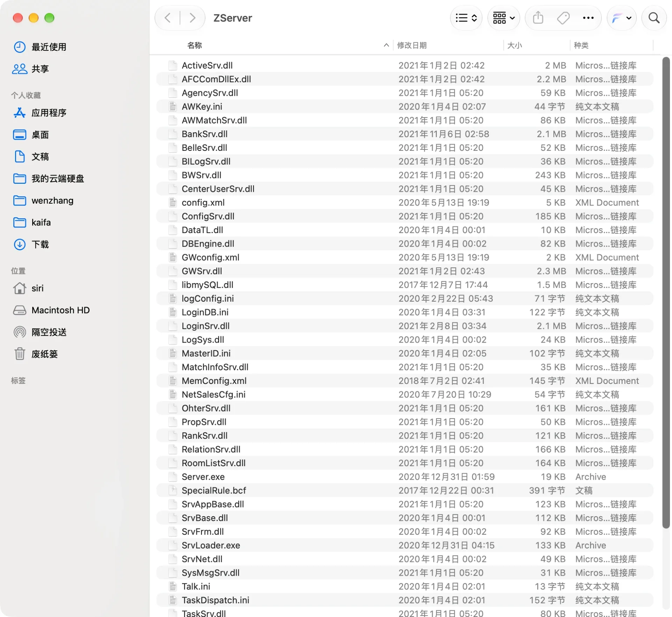
Task: Select the file AWKey.ini
Action: 405,106
